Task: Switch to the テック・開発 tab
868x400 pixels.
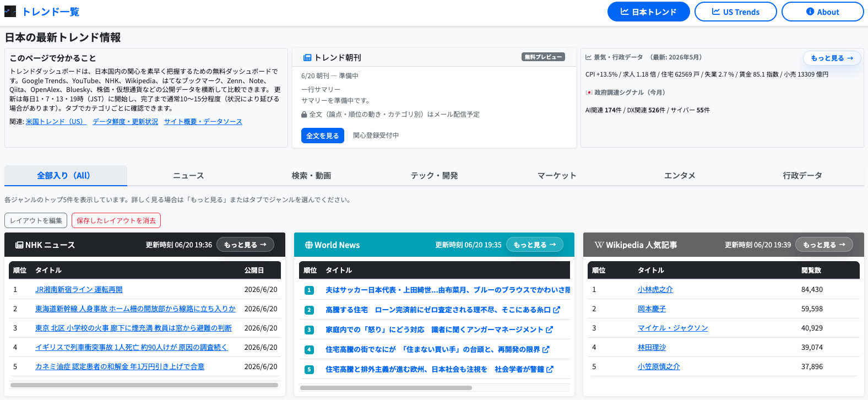Action: tap(434, 175)
